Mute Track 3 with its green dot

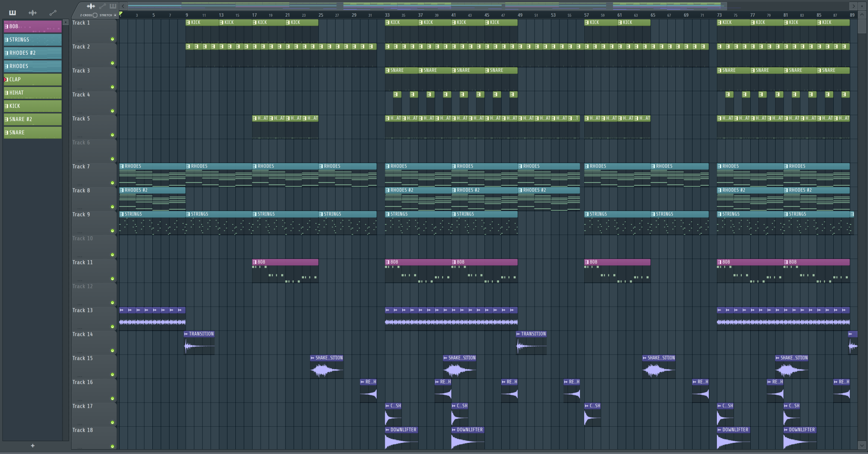(113, 87)
